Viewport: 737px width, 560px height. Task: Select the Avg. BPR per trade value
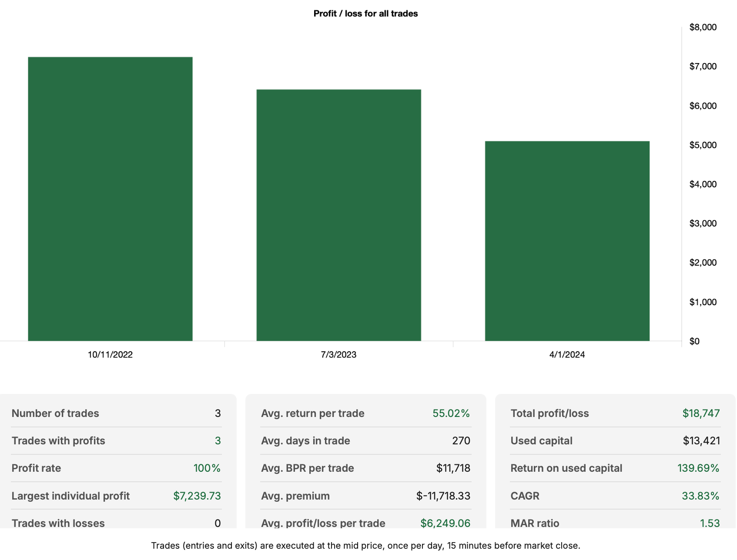click(453, 468)
